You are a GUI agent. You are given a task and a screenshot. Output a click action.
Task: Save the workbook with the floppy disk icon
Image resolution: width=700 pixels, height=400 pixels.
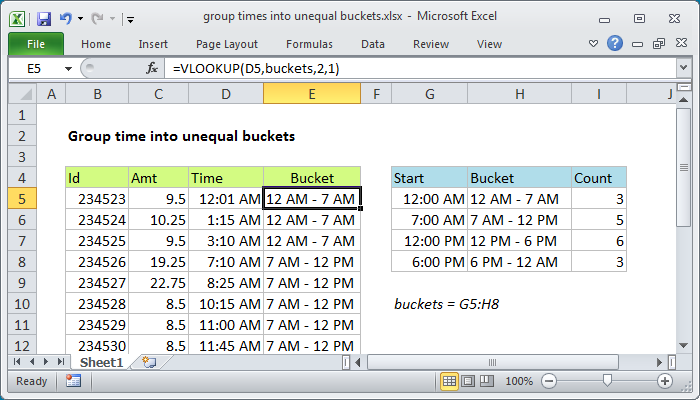pyautogui.click(x=44, y=19)
